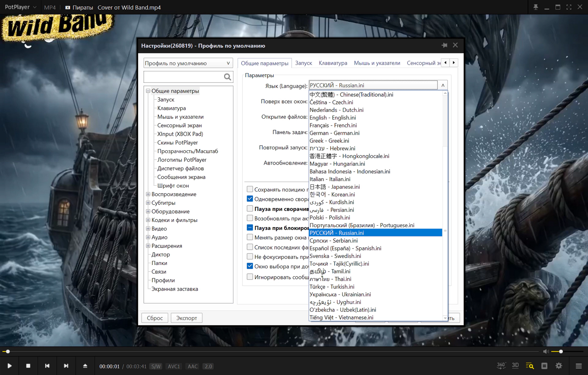Open the 'Профиль по умолчанию' profile dropdown
Viewport: 588px width, 375px height.
click(188, 63)
